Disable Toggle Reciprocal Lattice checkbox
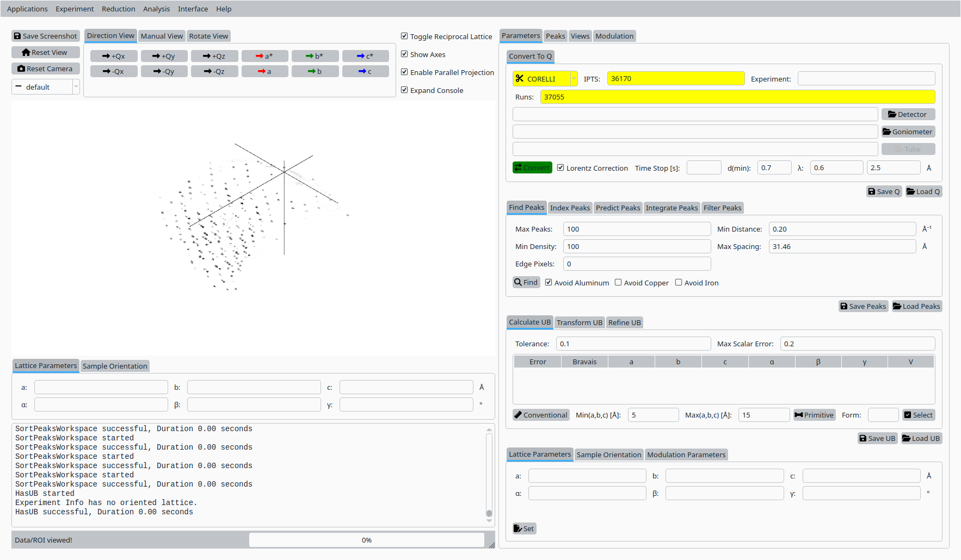This screenshot has height=560, width=961. tap(404, 36)
